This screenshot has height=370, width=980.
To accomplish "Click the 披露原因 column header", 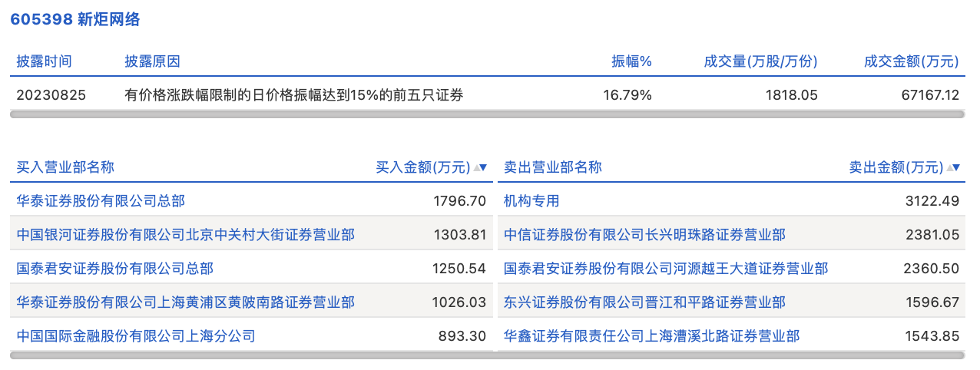I will point(152,61).
